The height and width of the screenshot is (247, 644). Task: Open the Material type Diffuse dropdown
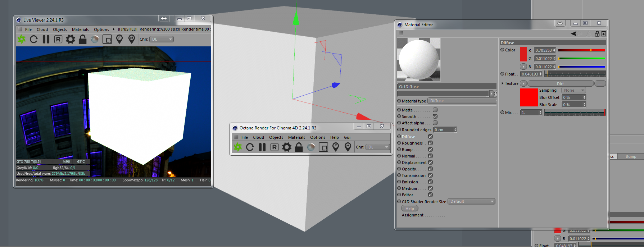(x=462, y=101)
